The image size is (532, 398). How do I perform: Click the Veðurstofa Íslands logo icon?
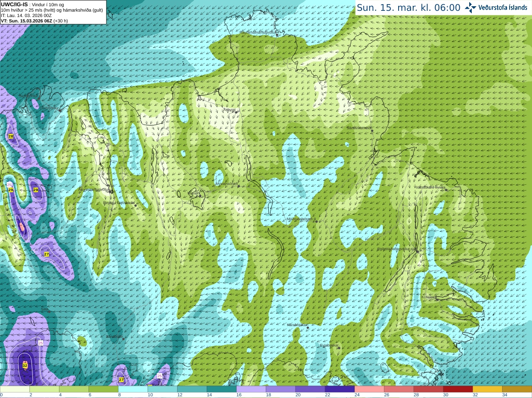click(x=470, y=7)
